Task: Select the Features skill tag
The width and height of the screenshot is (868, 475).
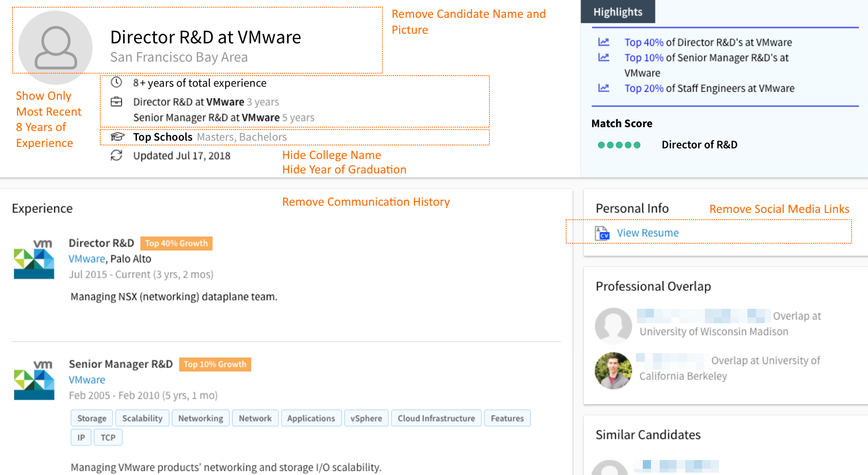Action: tap(507, 418)
